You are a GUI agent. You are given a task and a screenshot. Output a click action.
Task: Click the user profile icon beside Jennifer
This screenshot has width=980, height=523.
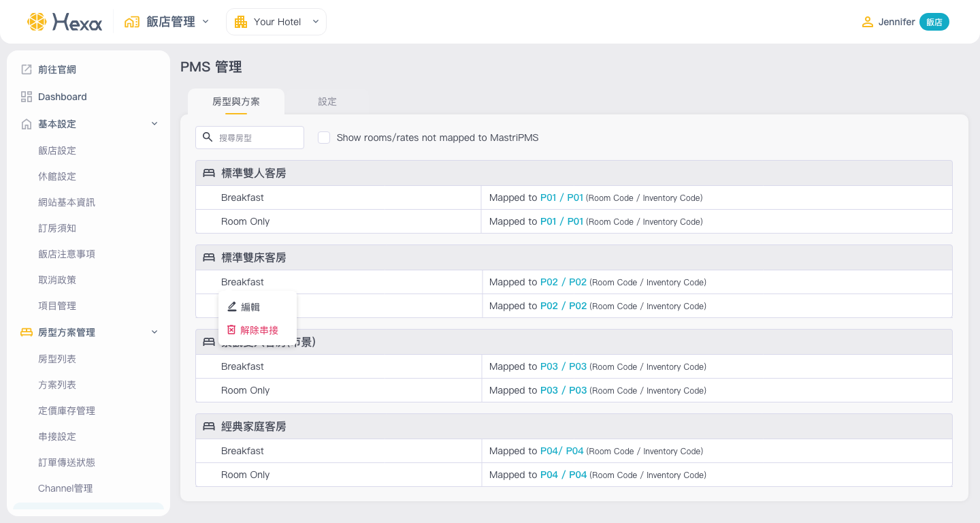867,22
